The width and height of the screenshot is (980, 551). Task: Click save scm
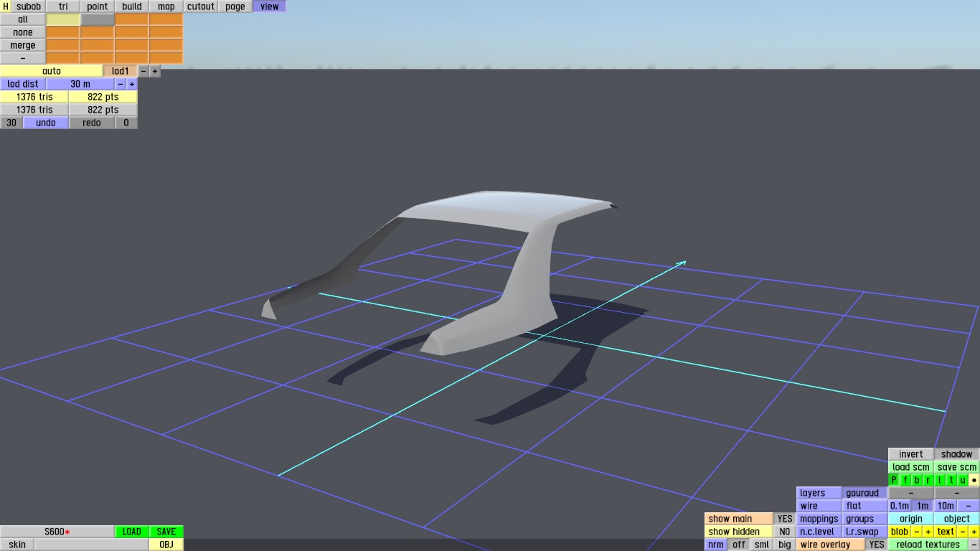957,467
